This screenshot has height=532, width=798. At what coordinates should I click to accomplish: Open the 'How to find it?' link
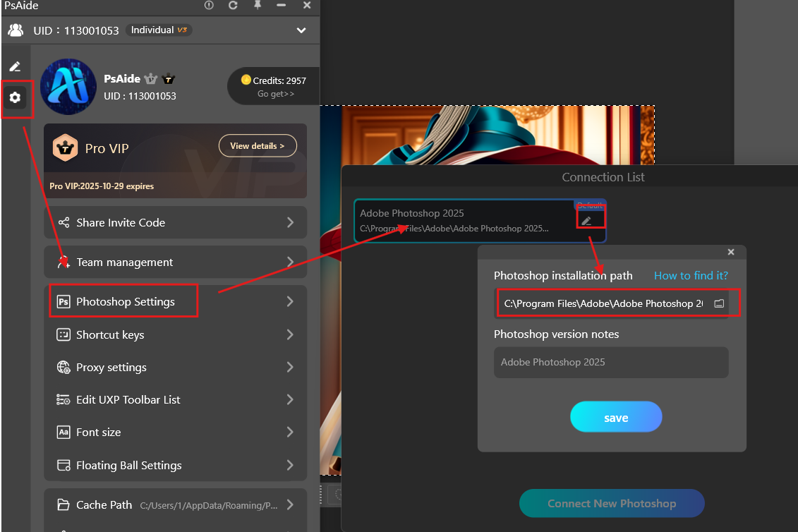point(691,275)
